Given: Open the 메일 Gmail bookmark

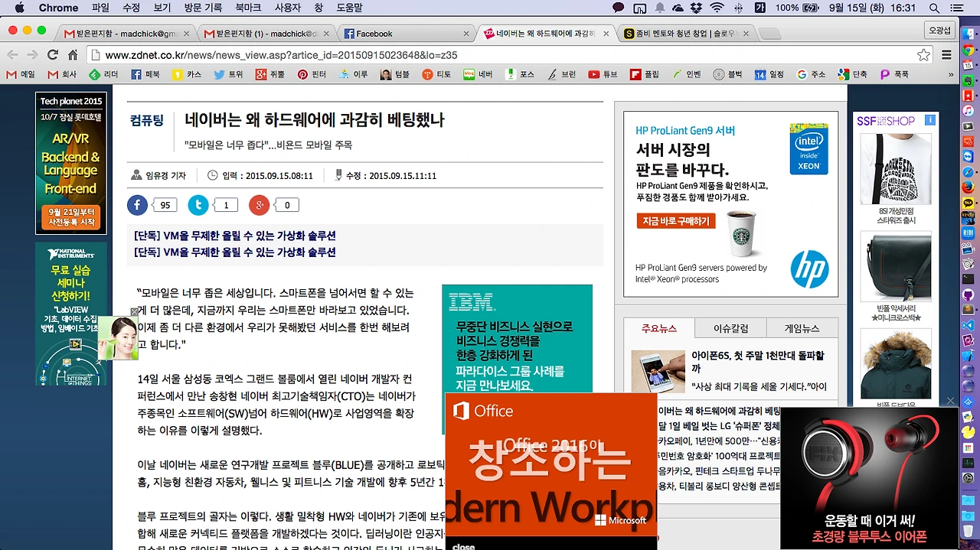Looking at the screenshot, I should 21,74.
